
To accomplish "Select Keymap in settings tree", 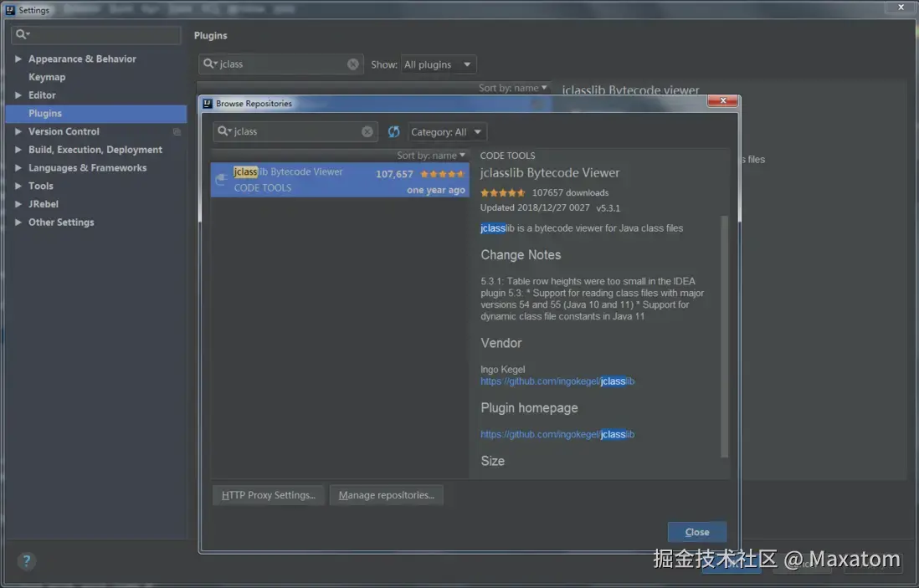I will click(x=47, y=77).
